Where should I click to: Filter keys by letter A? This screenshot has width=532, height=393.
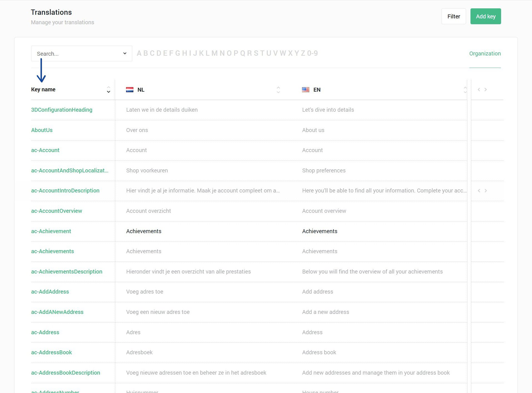tap(139, 53)
